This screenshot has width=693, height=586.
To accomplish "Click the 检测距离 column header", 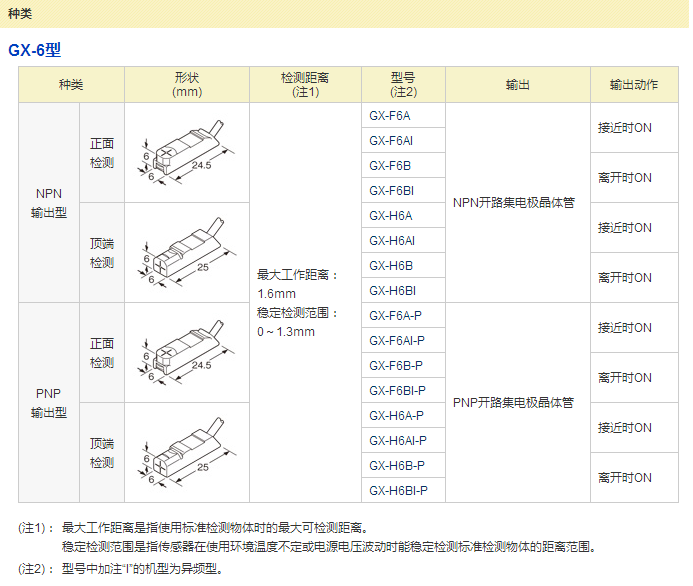I will [x=305, y=84].
